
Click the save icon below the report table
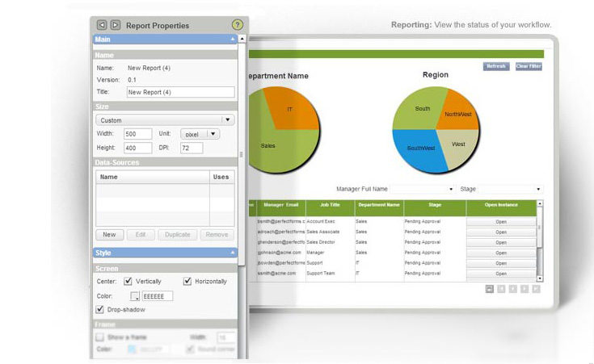[490, 289]
